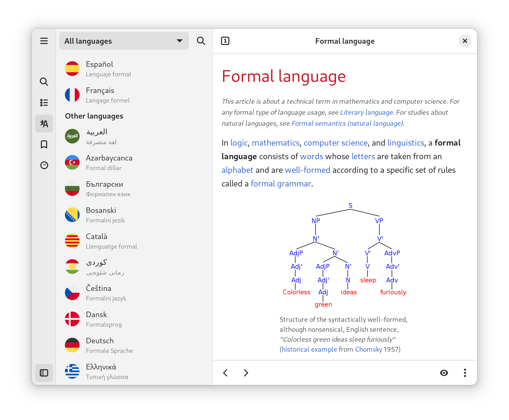Select the languages view icon
The width and height of the screenshot is (509, 420).
pyautogui.click(x=44, y=124)
